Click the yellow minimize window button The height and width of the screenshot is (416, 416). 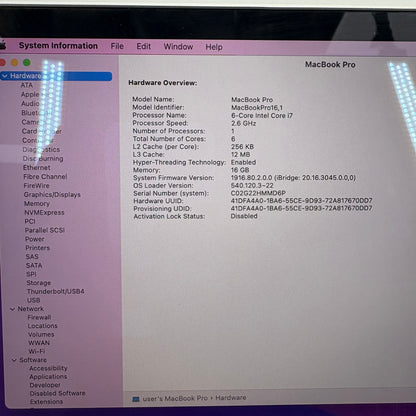pos(15,62)
